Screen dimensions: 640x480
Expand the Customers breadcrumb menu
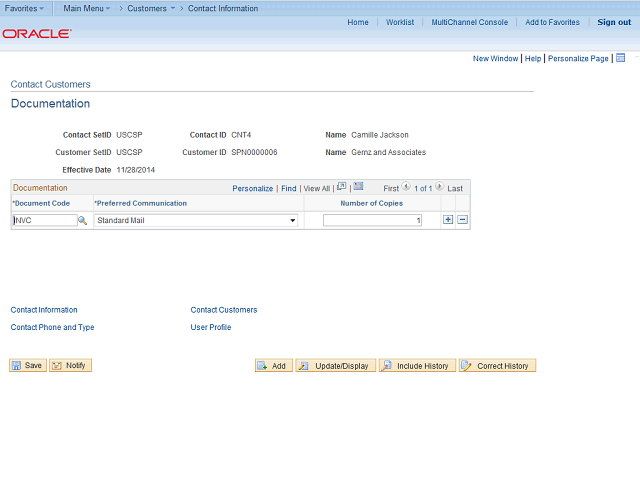[151, 8]
